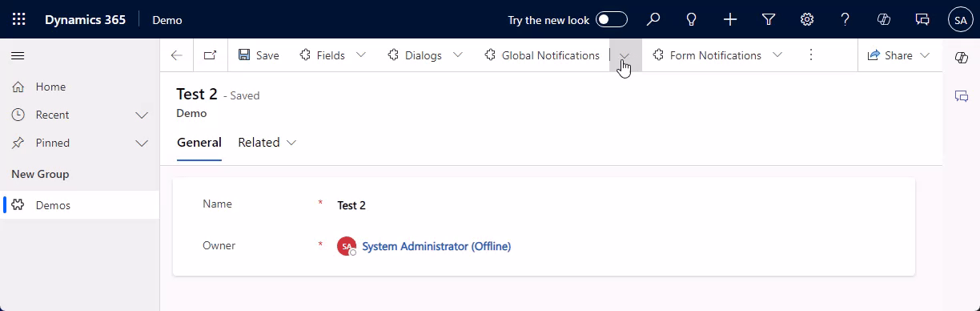This screenshot has height=311, width=980.
Task: Open Copilot side pane icon
Action: pos(962,57)
